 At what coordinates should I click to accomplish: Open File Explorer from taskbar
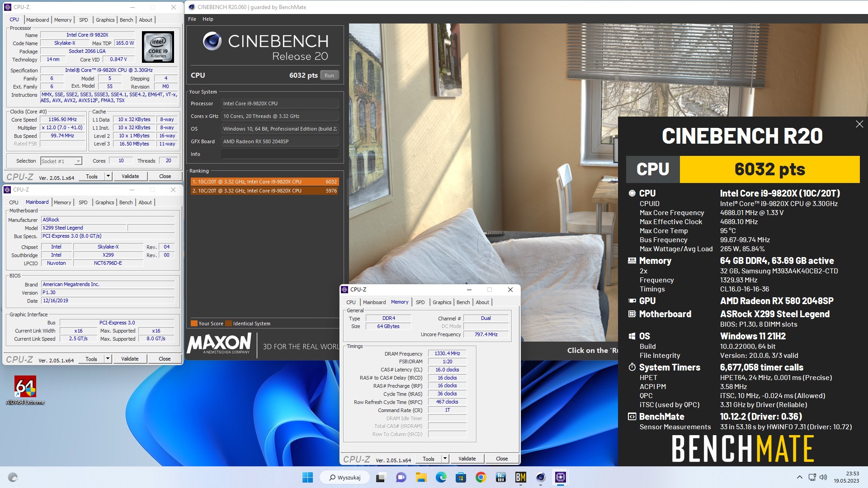(421, 477)
